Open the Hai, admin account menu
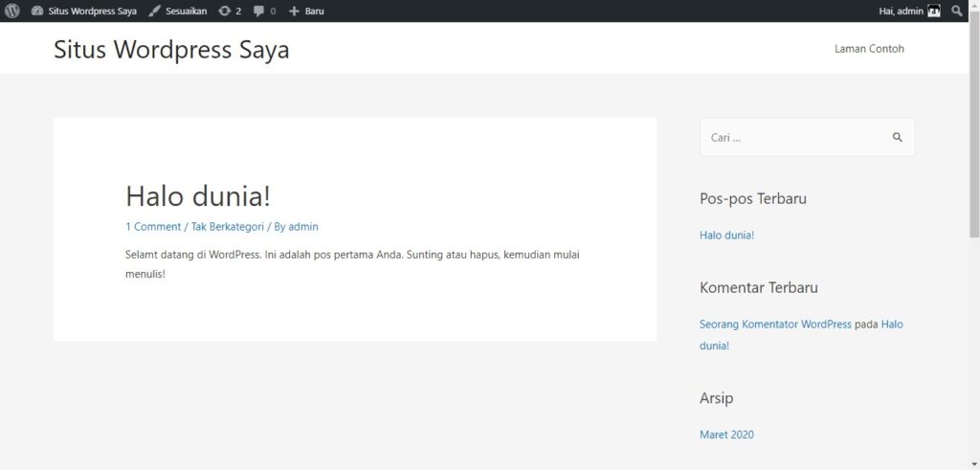 click(x=901, y=11)
